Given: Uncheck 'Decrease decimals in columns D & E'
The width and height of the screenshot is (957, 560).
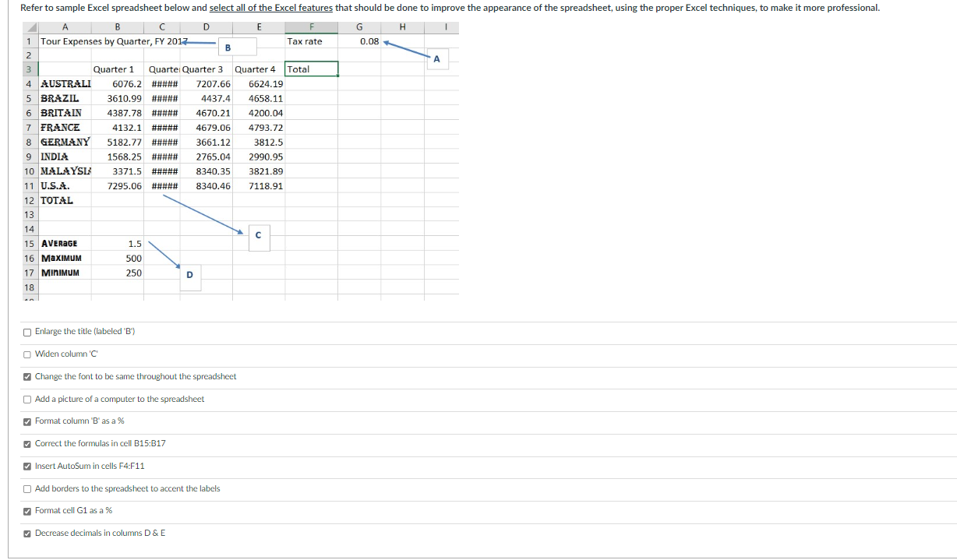Looking at the screenshot, I should 26,534.
